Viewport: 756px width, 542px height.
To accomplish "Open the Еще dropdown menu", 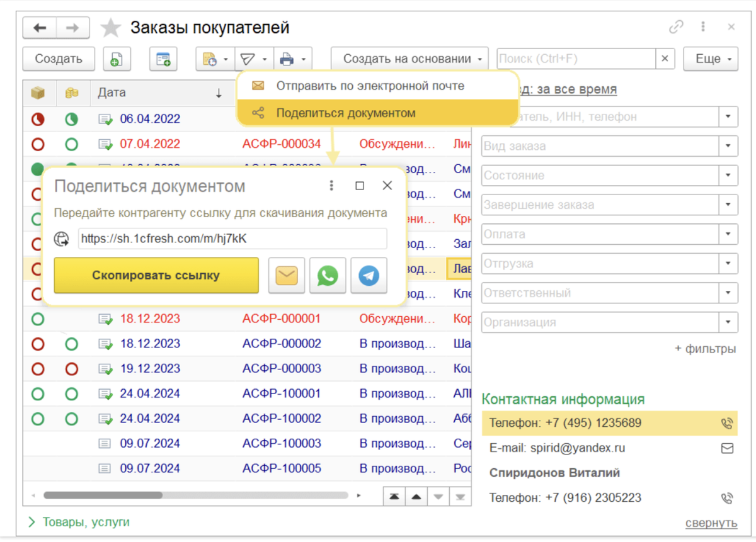I will (711, 59).
